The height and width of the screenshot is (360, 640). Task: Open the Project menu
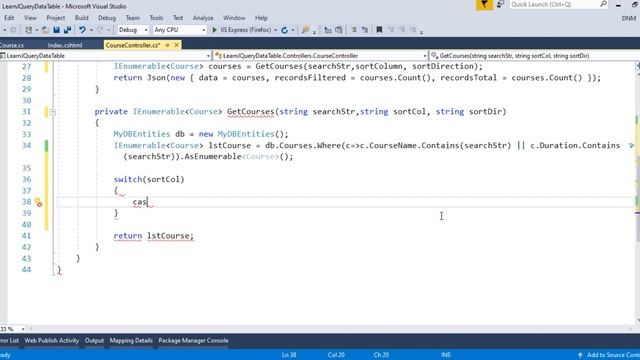[56, 18]
